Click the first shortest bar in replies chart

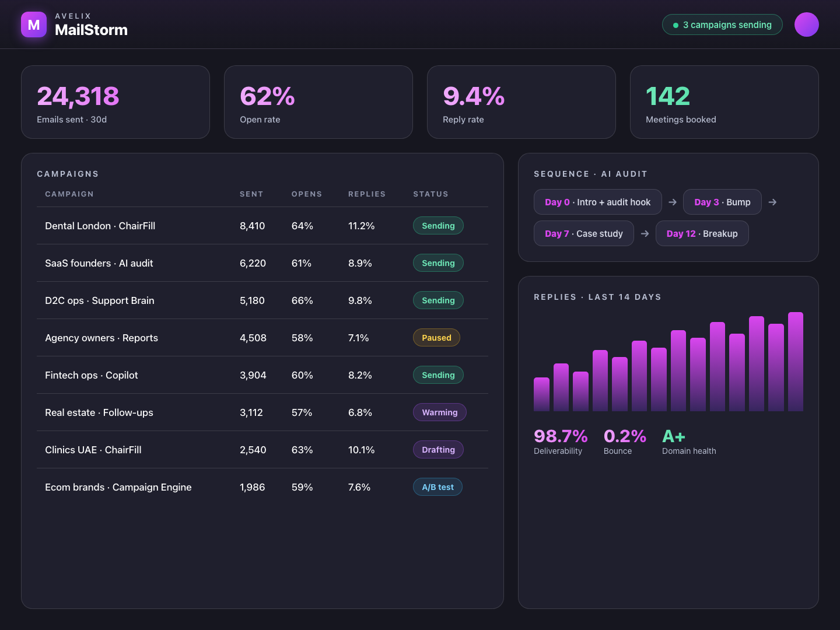pos(541,394)
